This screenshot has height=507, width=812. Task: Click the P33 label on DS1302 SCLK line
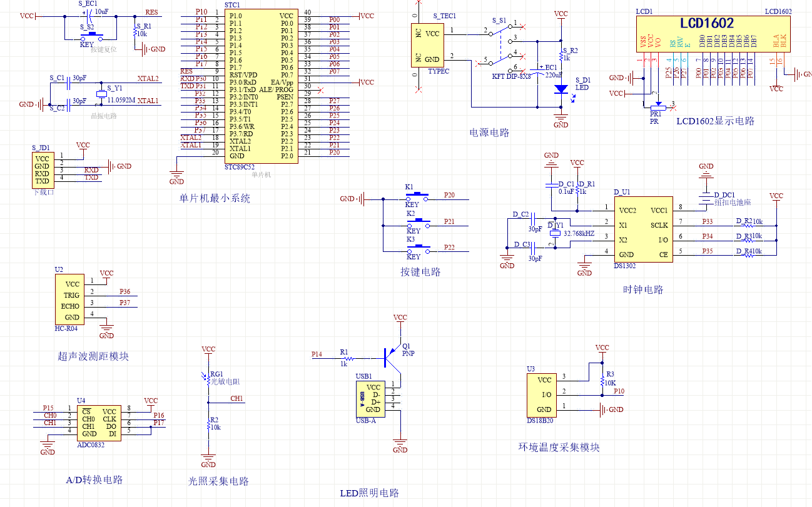[708, 221]
